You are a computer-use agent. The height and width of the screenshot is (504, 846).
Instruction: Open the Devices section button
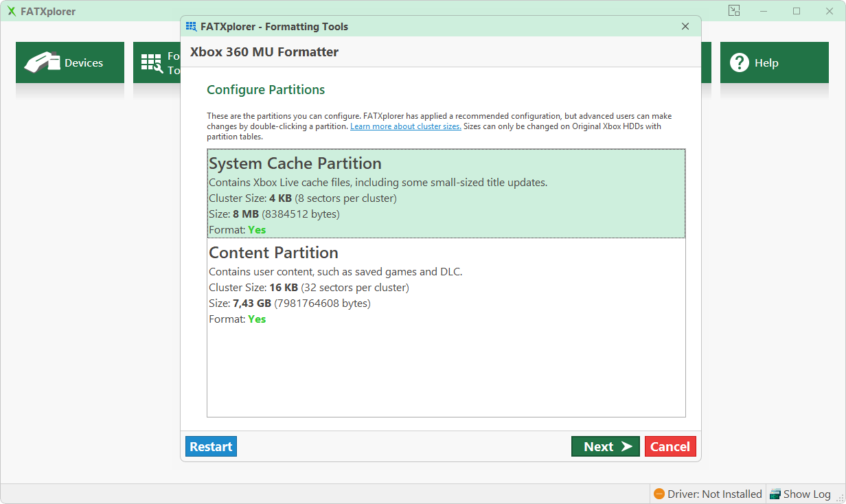click(70, 62)
